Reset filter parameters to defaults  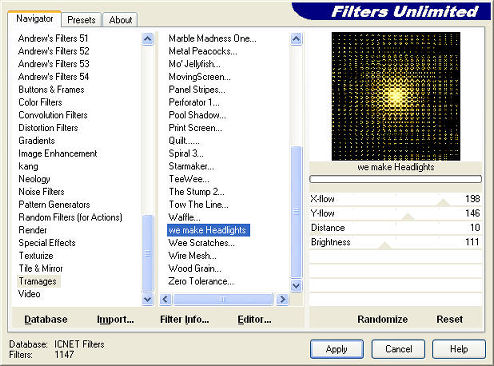pos(449,319)
